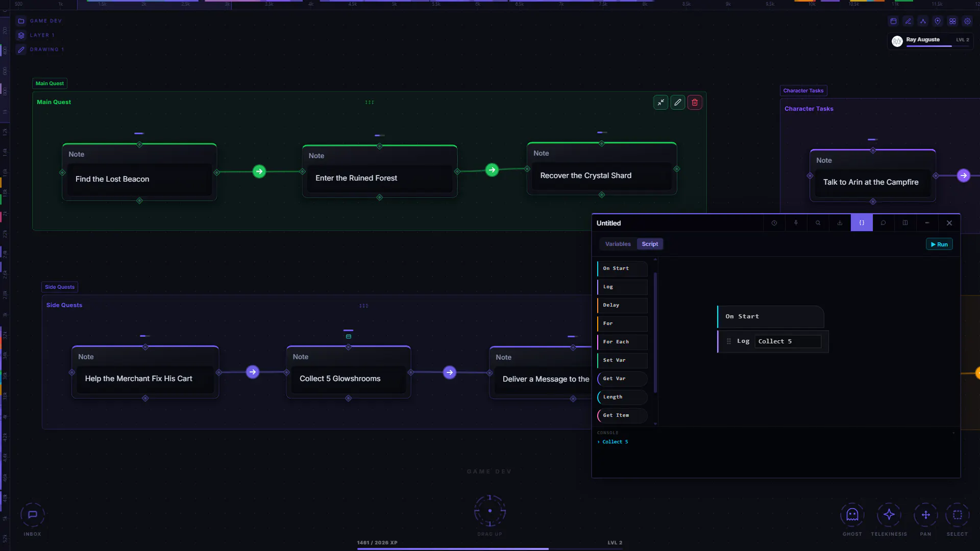The image size is (980, 551).
Task: Collapse the Main Quest group
Action: coord(661,103)
